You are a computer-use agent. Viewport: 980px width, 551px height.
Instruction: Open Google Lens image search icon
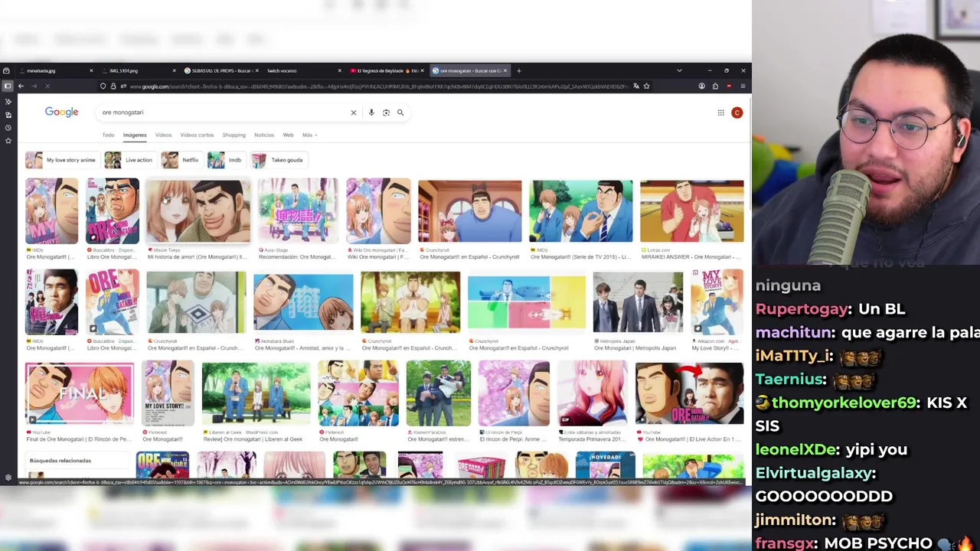point(386,112)
